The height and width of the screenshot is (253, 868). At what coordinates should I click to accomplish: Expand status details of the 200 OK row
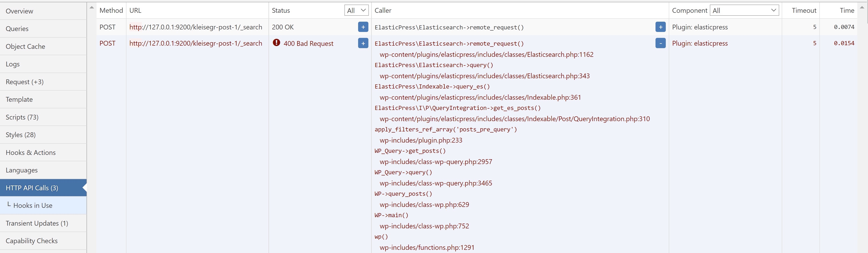(x=363, y=27)
